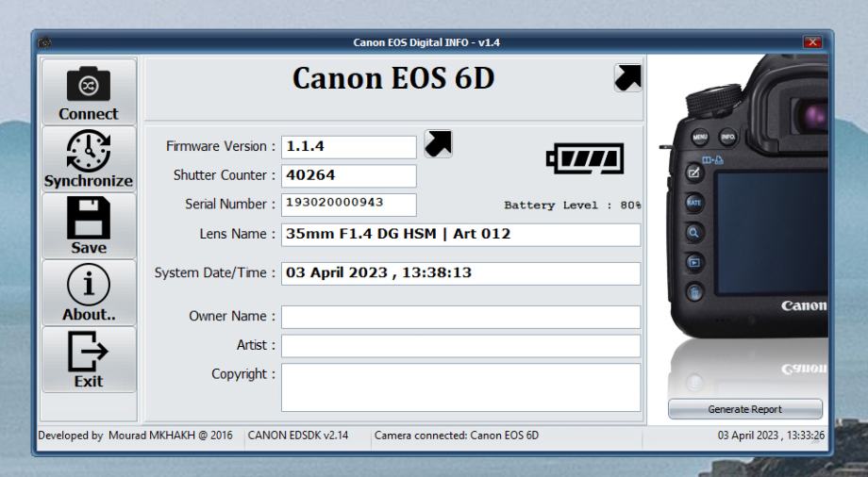The image size is (868, 477).
Task: Select the Shutter Counter field 40264
Action: coord(349,176)
